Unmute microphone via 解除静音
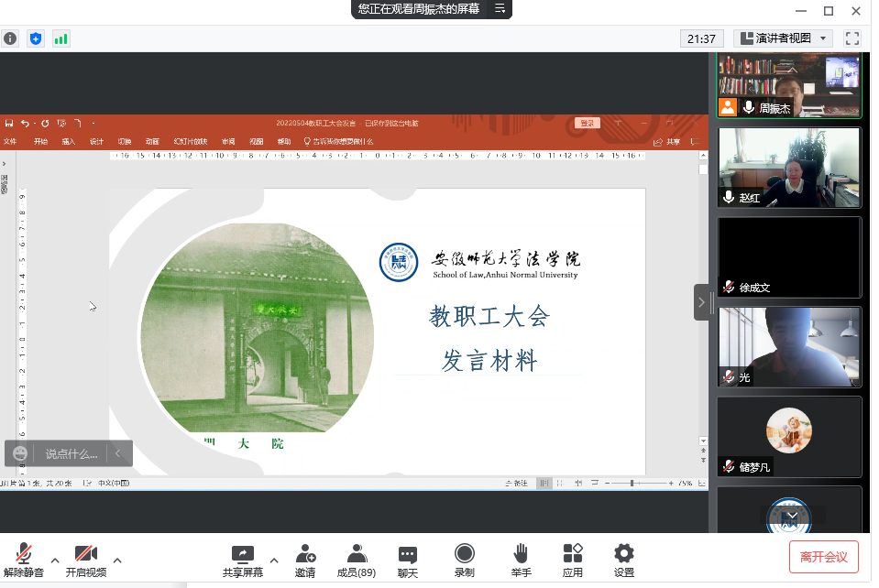 coord(24,560)
